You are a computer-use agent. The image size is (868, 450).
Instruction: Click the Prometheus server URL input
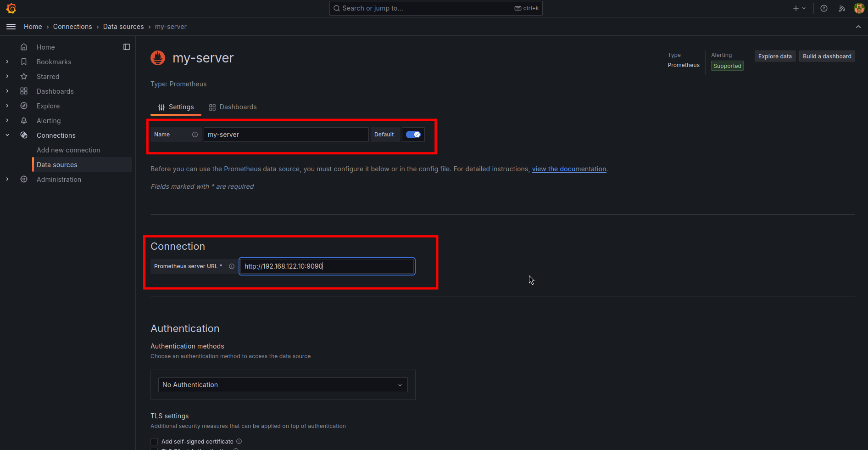[x=327, y=266]
